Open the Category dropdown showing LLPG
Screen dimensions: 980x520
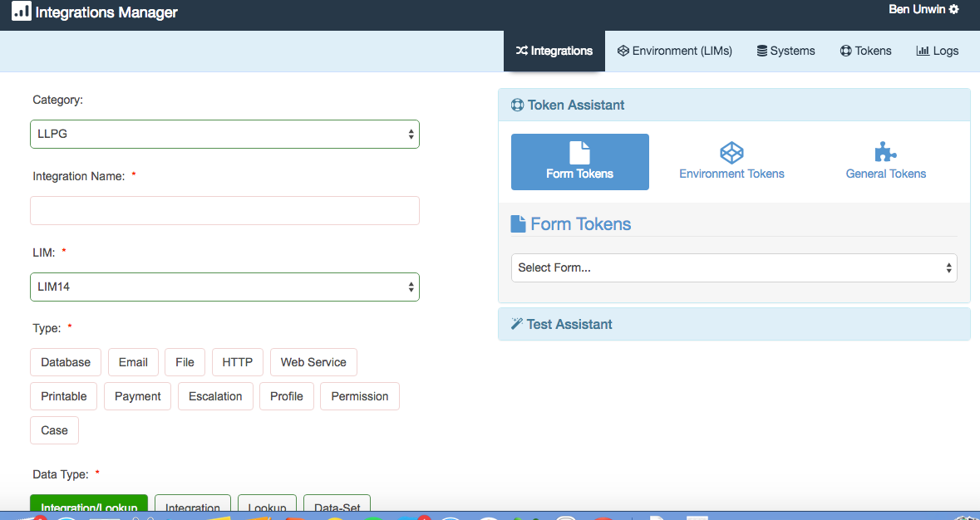point(224,134)
